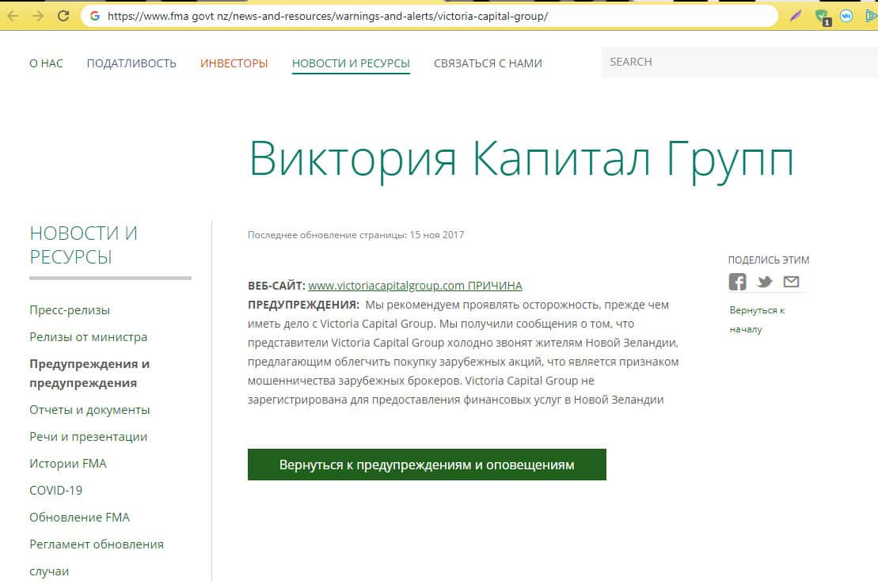This screenshot has height=588, width=878.
Task: Click the browser back arrow
Action: click(x=13, y=16)
